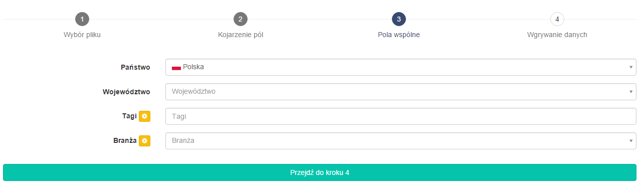644x189 pixels.
Task: Select the active step 3 circle
Action: (x=399, y=20)
